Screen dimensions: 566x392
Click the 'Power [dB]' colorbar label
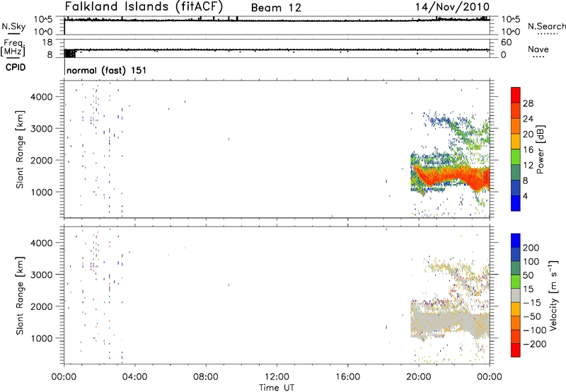point(541,149)
